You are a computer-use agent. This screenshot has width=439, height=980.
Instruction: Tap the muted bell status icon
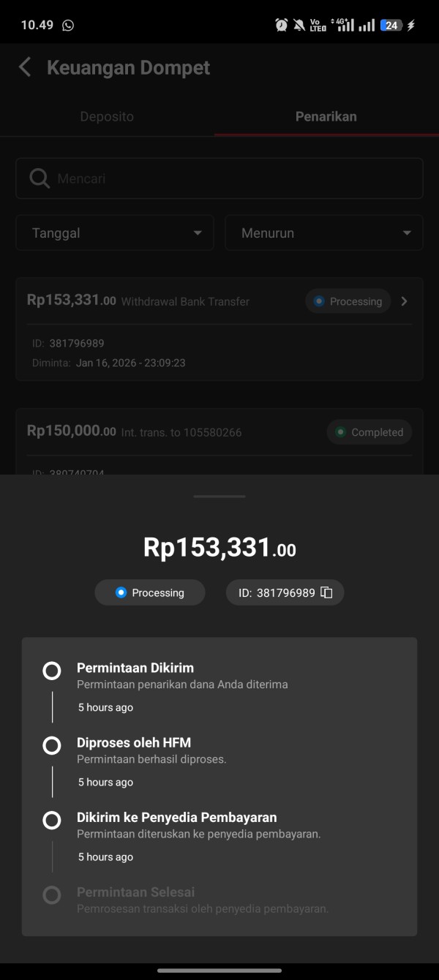(x=299, y=26)
